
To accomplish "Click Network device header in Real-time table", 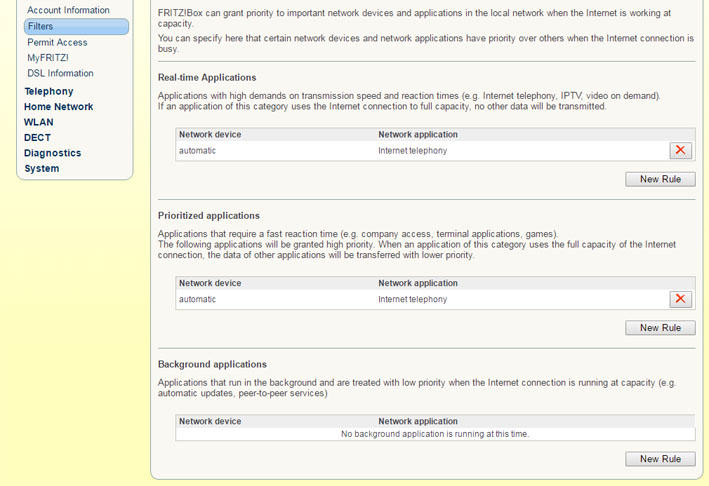I will [210, 134].
